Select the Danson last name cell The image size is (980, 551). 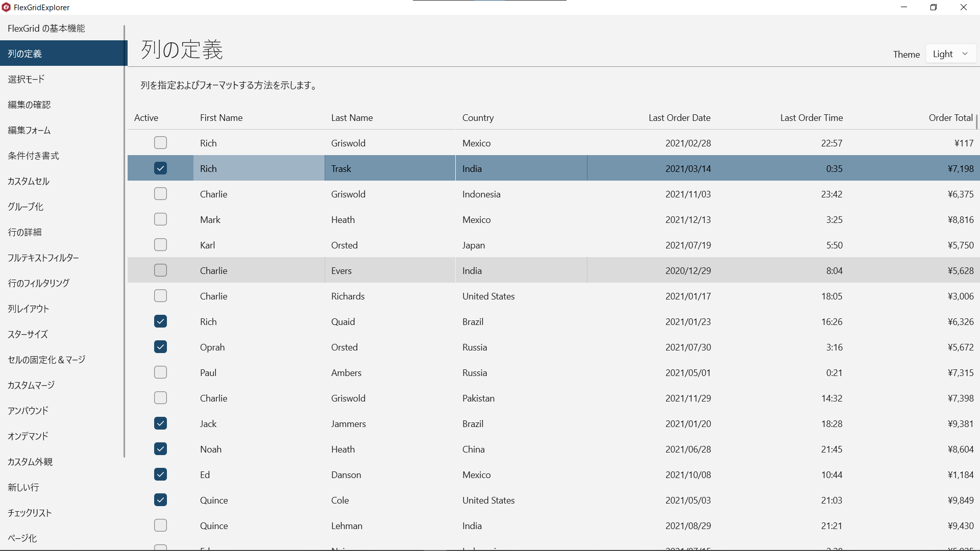[390, 474]
